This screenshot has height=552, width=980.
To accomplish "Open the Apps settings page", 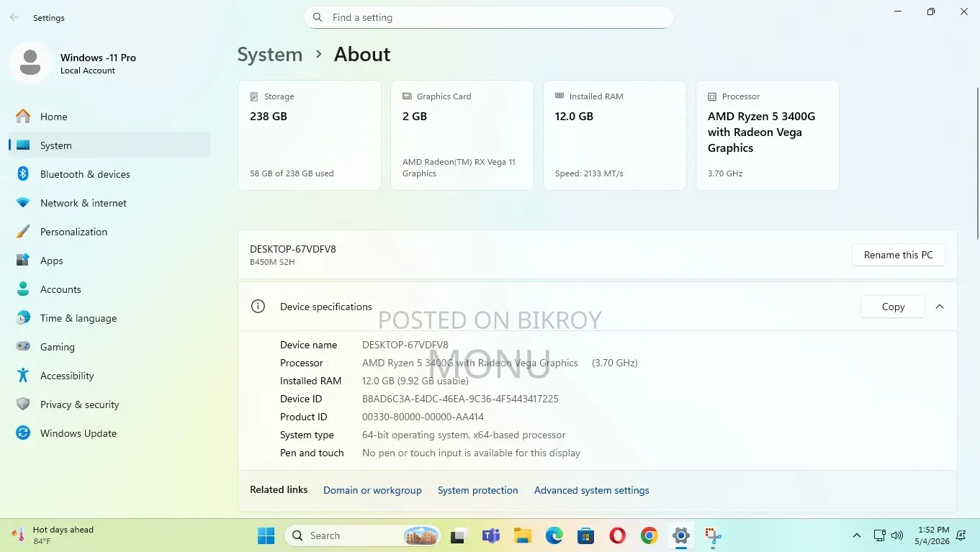I will 109,261.
